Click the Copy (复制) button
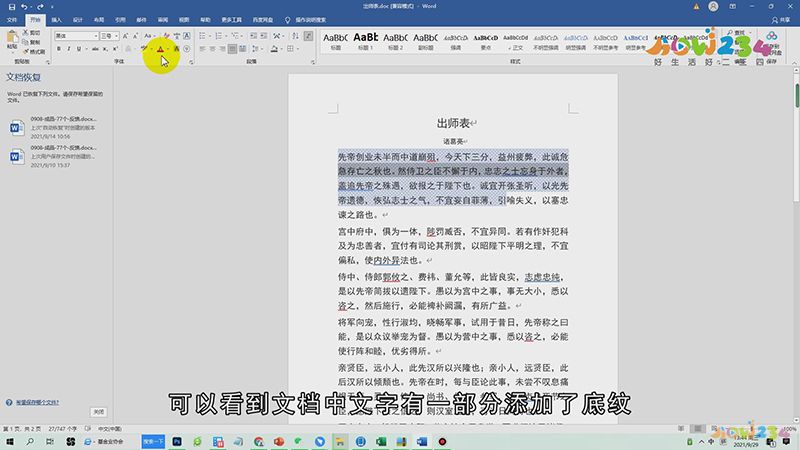The height and width of the screenshot is (450, 800). click(32, 42)
